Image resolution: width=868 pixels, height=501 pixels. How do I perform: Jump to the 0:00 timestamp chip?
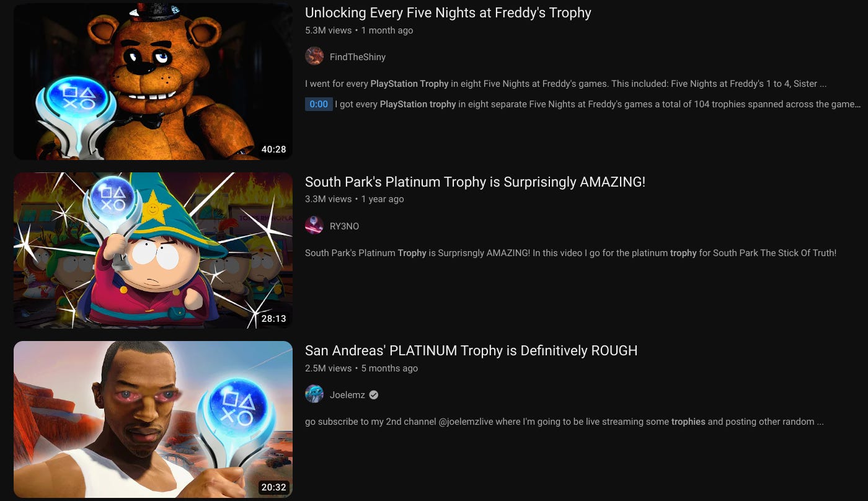coord(319,104)
